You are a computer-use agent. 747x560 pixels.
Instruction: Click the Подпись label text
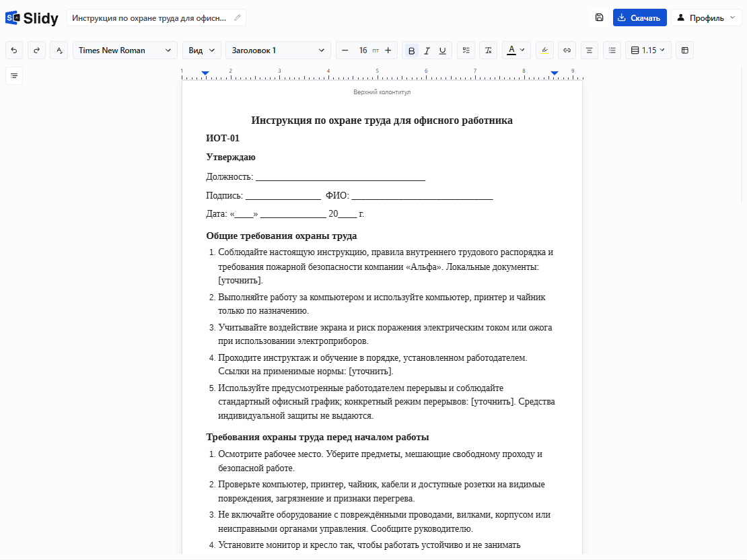coord(224,195)
